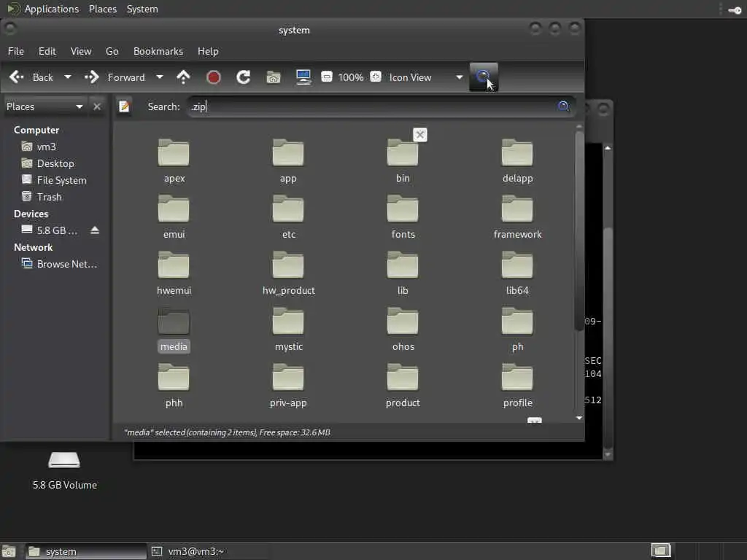Open the Applications panel menu
This screenshot has height=560, width=747.
click(x=43, y=9)
